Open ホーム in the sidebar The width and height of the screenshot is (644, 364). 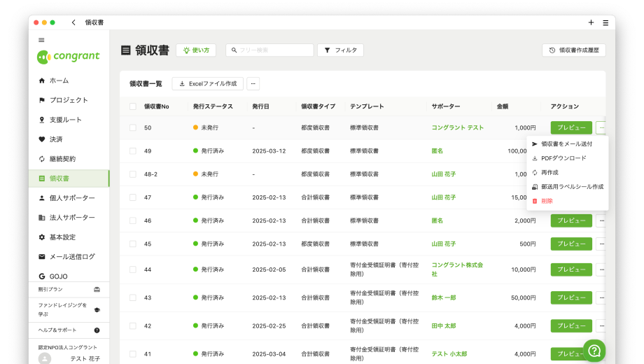[69, 80]
